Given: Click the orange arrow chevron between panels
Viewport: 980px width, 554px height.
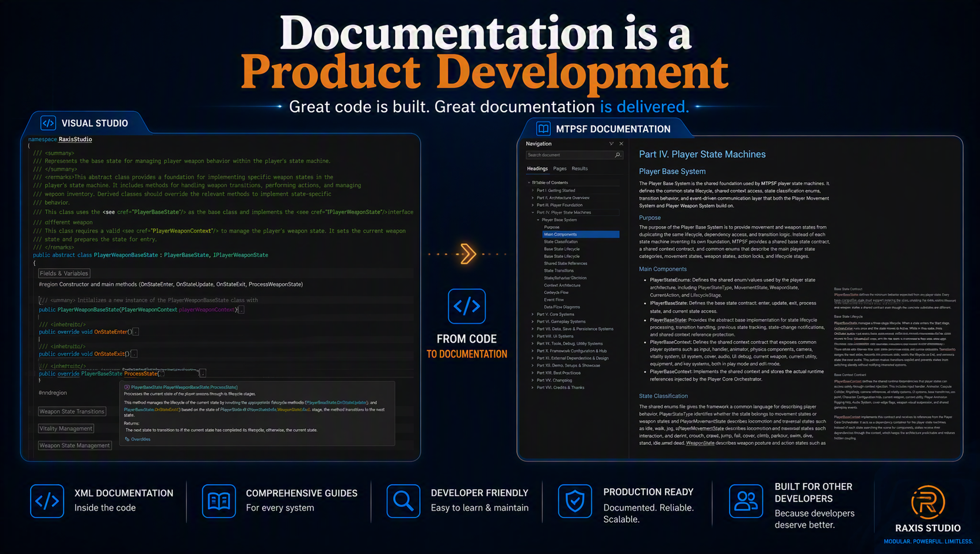Looking at the screenshot, I should [468, 254].
